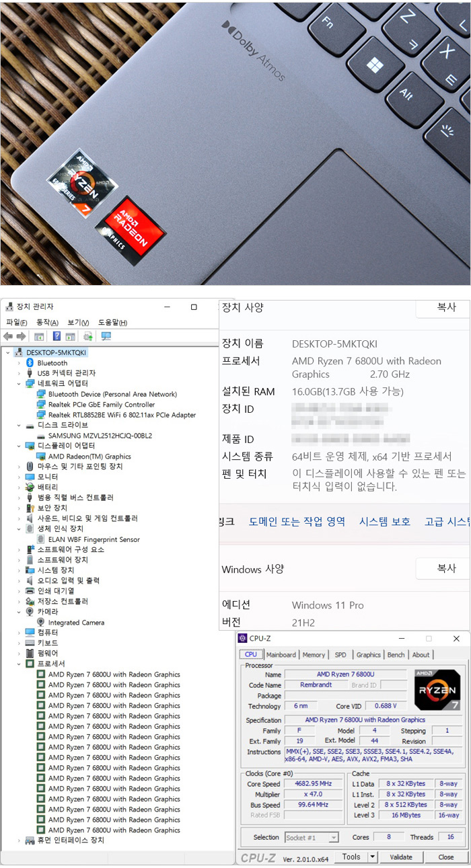Switch to the Mainboard tab in CPU-Z
The height and width of the screenshot is (868, 471).
pos(281,655)
